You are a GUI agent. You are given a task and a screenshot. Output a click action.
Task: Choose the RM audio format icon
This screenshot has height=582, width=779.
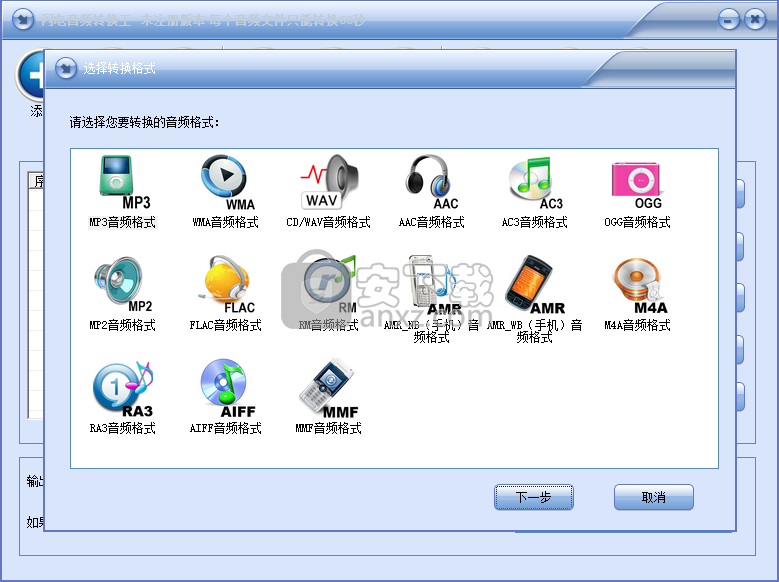[328, 285]
